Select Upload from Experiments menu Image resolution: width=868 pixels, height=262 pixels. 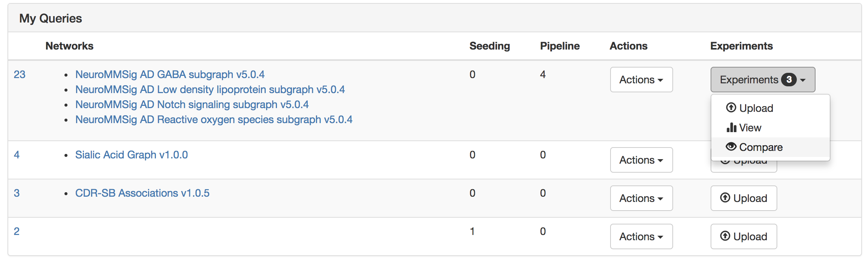pyautogui.click(x=756, y=108)
